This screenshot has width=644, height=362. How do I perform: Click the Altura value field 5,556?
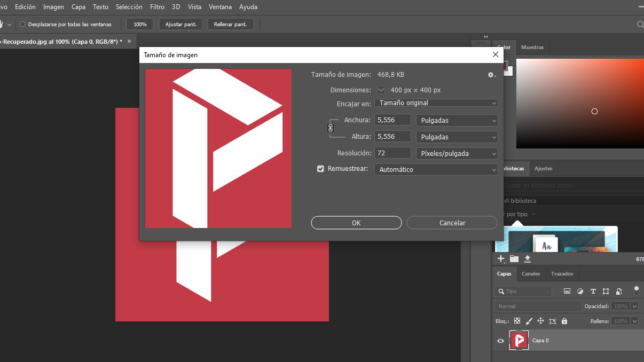(393, 137)
